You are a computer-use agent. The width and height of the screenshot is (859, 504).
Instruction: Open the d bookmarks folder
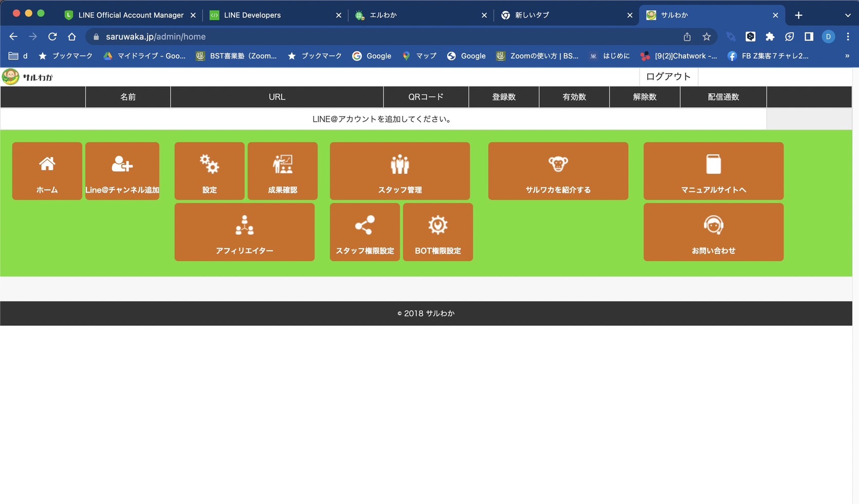click(x=19, y=56)
